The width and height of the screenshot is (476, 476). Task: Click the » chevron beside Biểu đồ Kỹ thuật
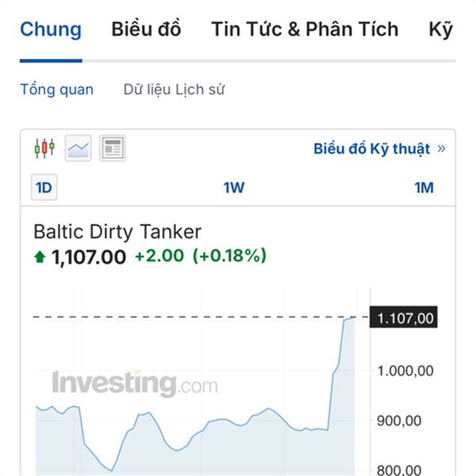[441, 149]
